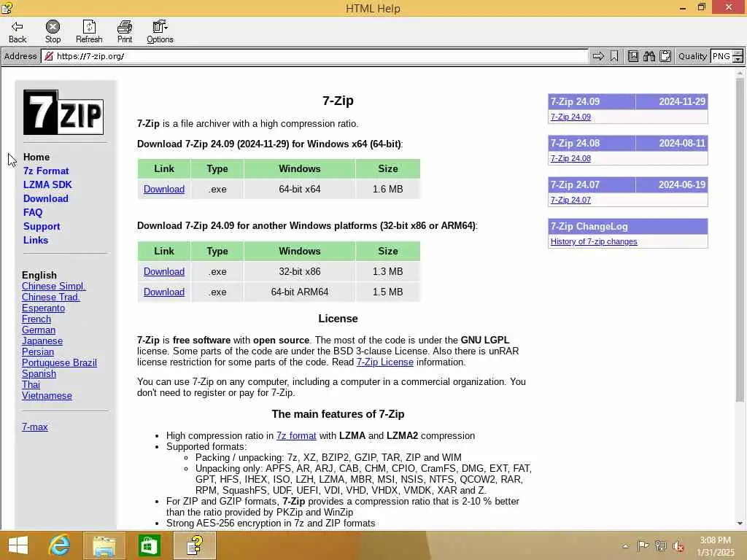Switch language to Japanese
Screen dimensions: 747x560
pos(42,341)
